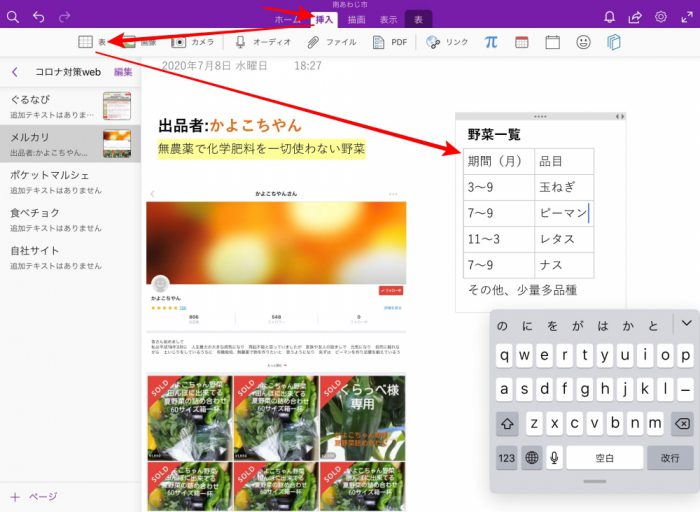The image size is (700, 512).
Task: Click the red calendar date icon
Action: click(521, 42)
